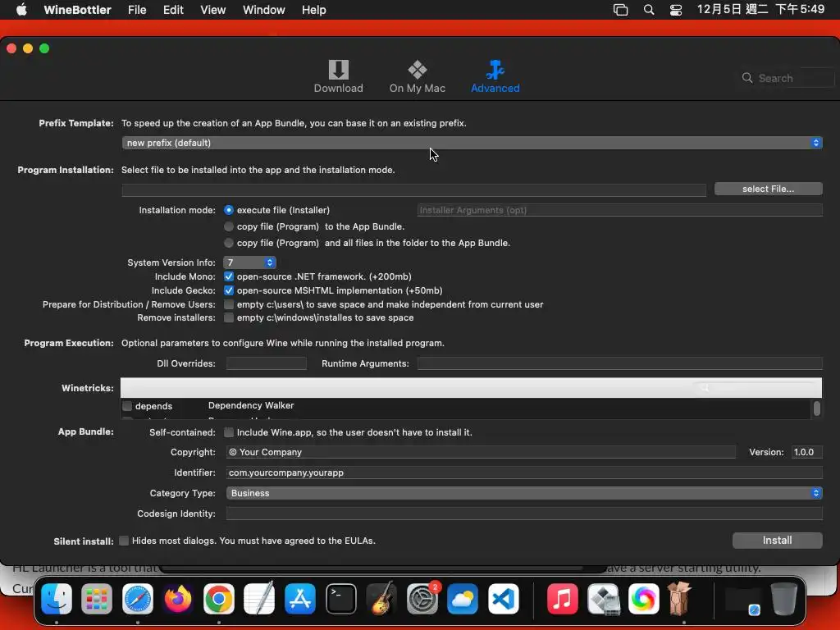
Task: Click the Runtime Arguments field
Action: point(620,363)
